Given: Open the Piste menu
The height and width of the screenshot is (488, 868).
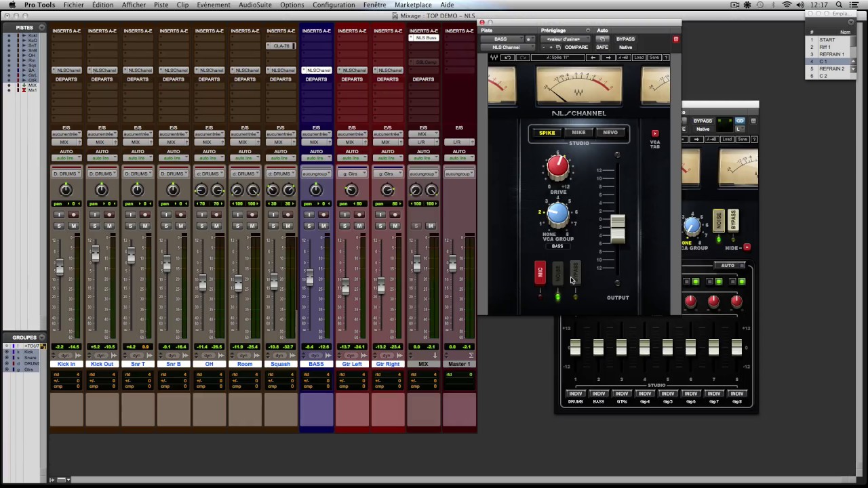Looking at the screenshot, I should tap(161, 5).
